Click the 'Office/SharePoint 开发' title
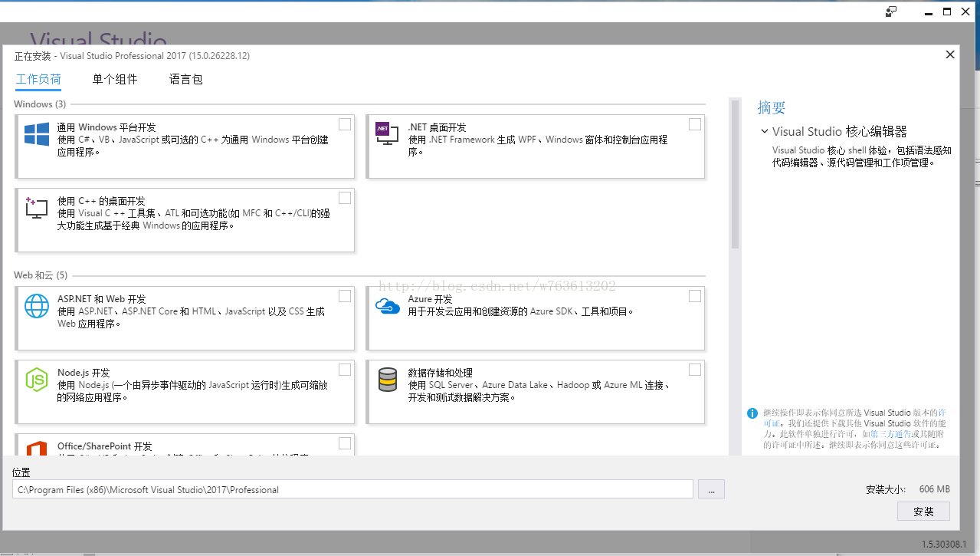 (105, 446)
